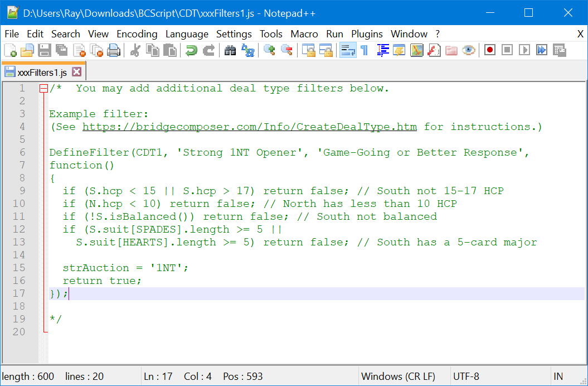Open the Encoding menu
This screenshot has width=588, height=386.
pyautogui.click(x=137, y=34)
